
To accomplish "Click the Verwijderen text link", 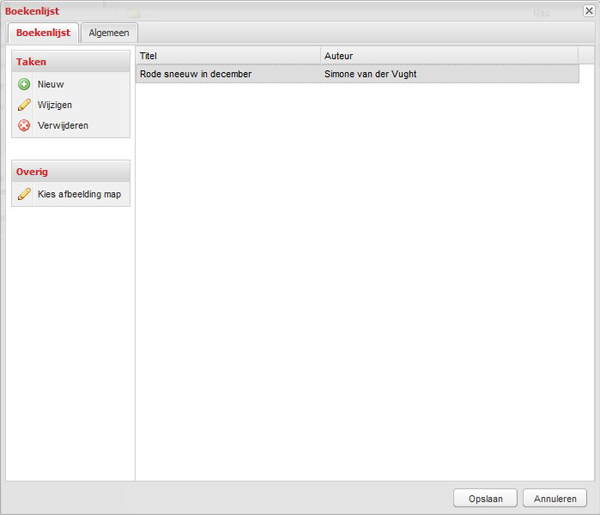I will pos(63,125).
